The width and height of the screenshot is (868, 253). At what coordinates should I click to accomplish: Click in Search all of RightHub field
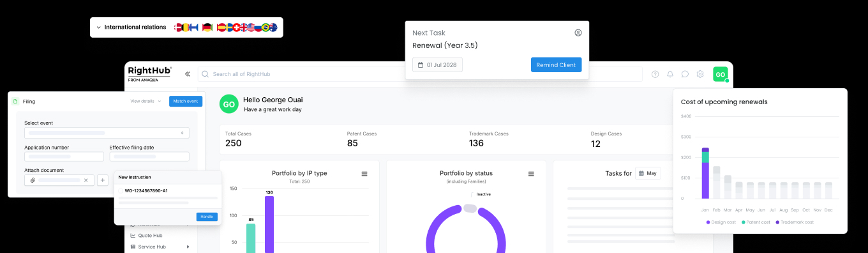click(420, 74)
